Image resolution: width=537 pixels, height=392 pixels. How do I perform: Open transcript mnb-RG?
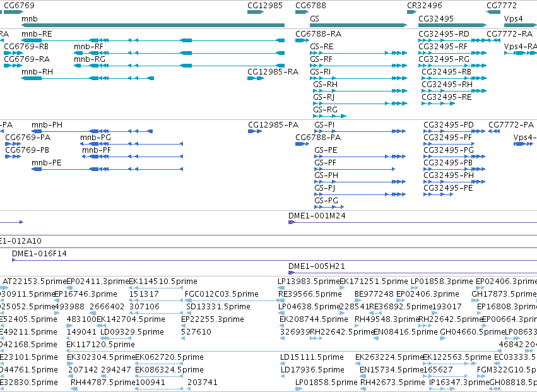[179, 66]
